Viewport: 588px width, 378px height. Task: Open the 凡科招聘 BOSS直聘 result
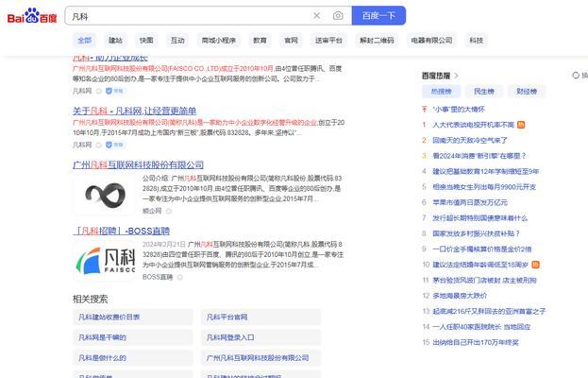tap(122, 231)
